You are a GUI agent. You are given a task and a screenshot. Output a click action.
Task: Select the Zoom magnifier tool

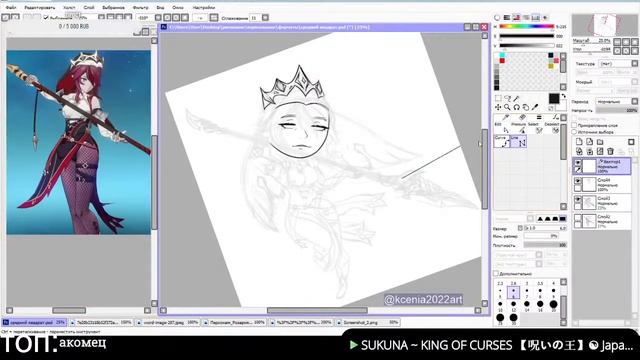point(507,107)
